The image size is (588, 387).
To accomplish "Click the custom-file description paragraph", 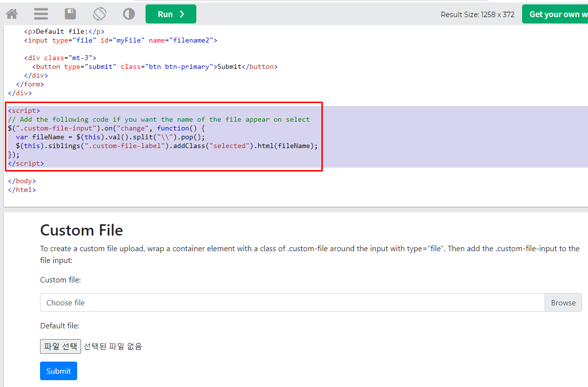I will coord(310,254).
